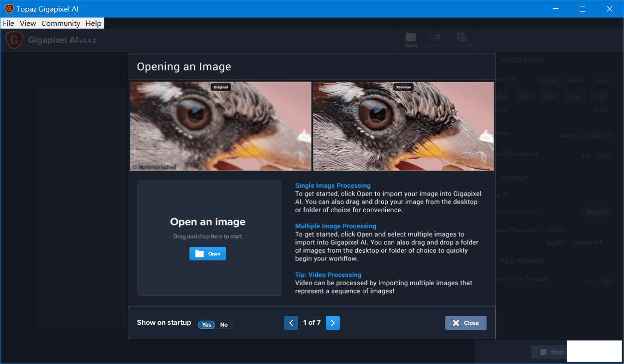Screen dimensions: 624x364
Task: Click the Topaz title bar app icon
Action: click(9, 9)
